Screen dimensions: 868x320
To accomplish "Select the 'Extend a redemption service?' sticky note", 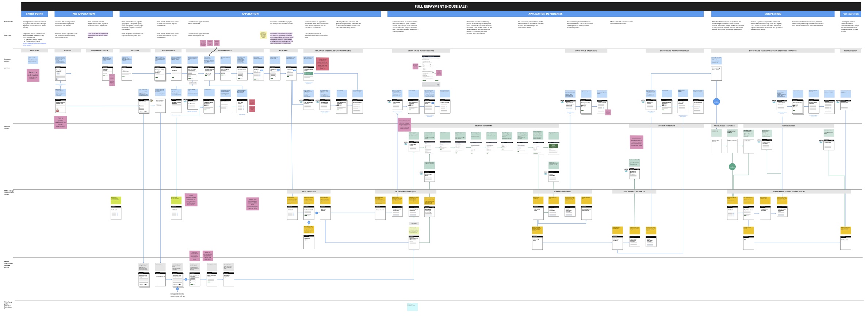I will pos(33,75).
